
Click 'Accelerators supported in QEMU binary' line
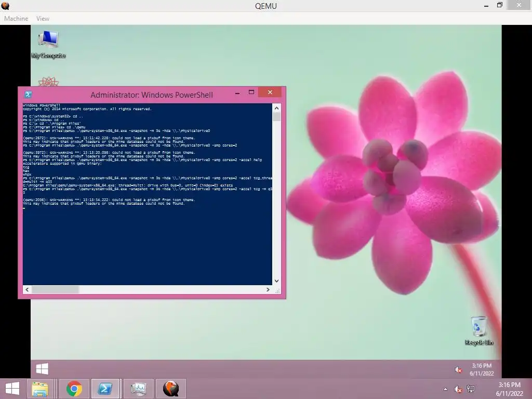click(62, 164)
